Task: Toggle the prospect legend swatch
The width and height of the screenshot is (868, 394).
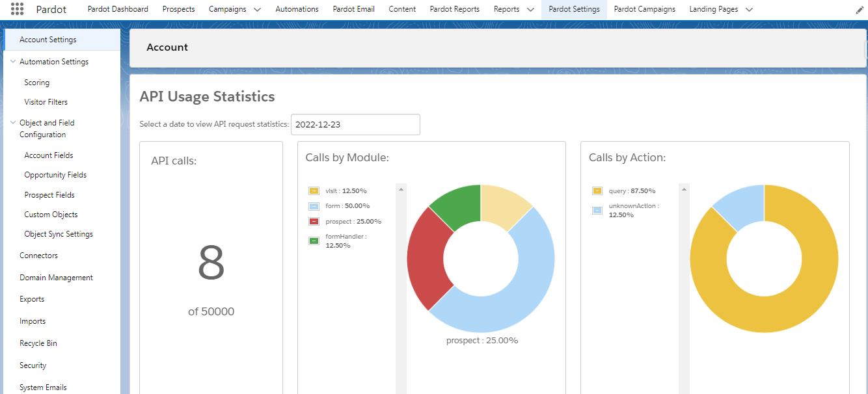Action: click(x=314, y=222)
